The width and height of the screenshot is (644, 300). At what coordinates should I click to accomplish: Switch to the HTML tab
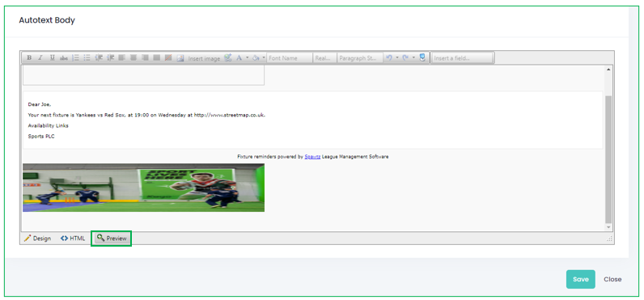tap(73, 239)
